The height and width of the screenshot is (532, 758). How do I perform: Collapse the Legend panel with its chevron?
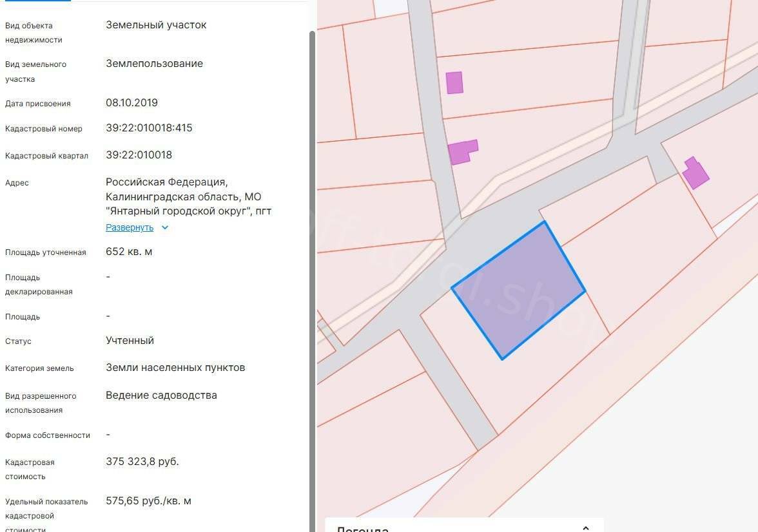coord(585,528)
